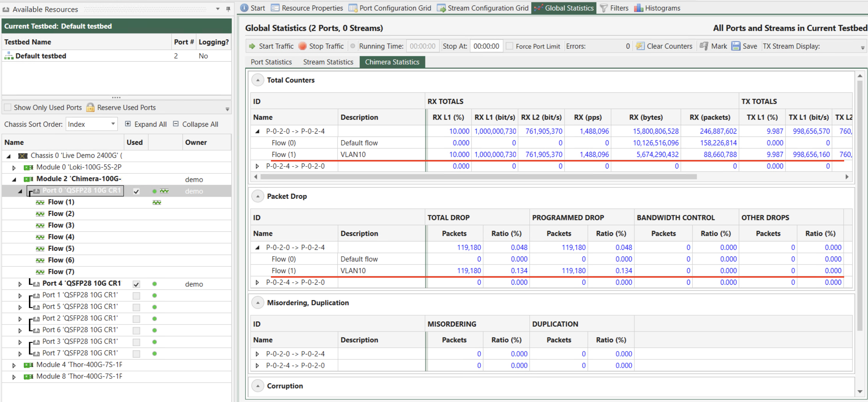This screenshot has height=402, width=868.
Task: Click the Clear Counters button
Action: [x=664, y=46]
